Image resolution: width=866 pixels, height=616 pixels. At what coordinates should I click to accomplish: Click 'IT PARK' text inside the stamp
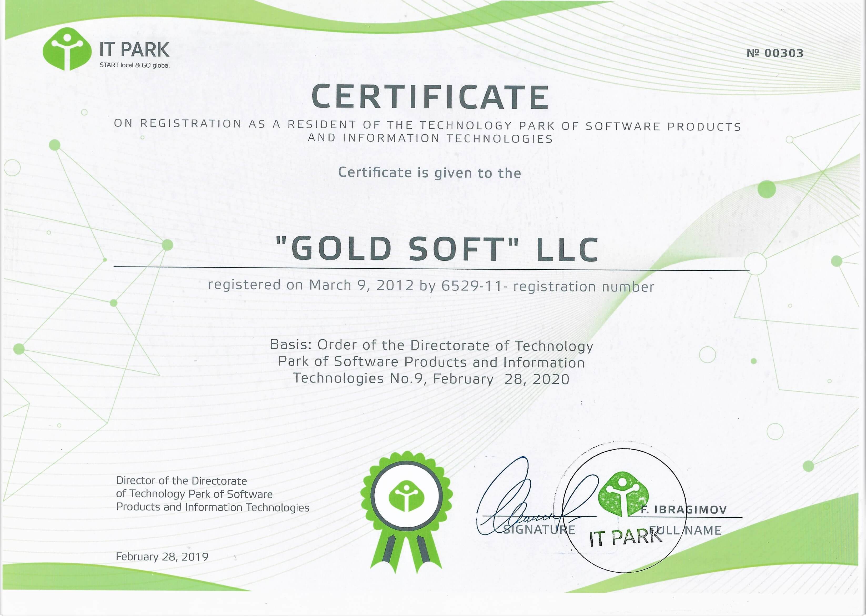point(626,537)
